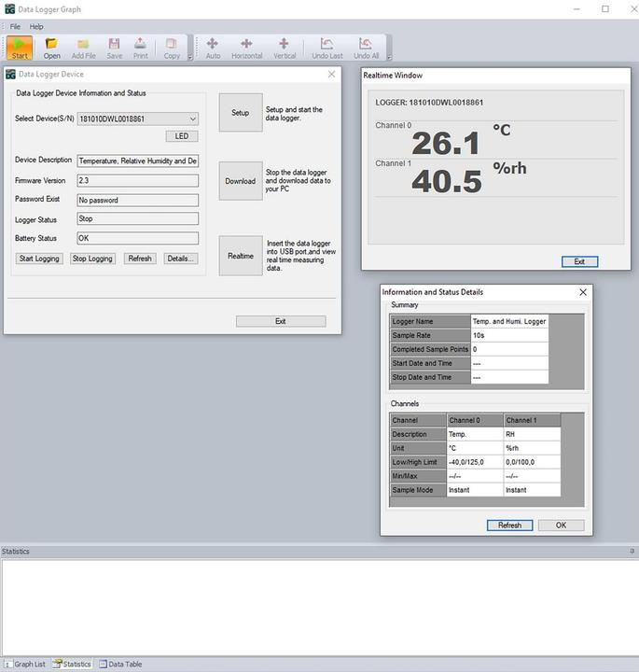Select the Stop Date and Time value cell

point(509,377)
